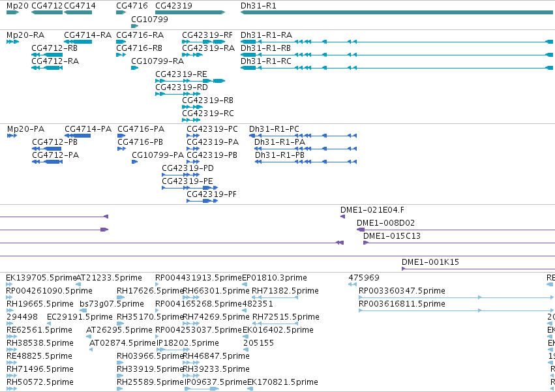Screen dimensions: 555x392
Task: Click the CG42319-RE transcript label
Action: tap(181, 74)
